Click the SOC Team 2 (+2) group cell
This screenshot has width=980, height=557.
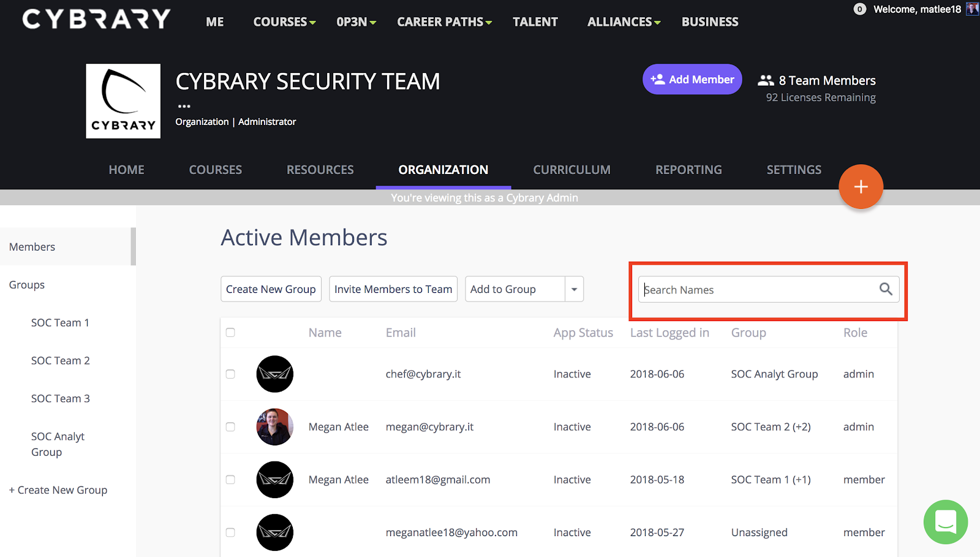tap(771, 427)
